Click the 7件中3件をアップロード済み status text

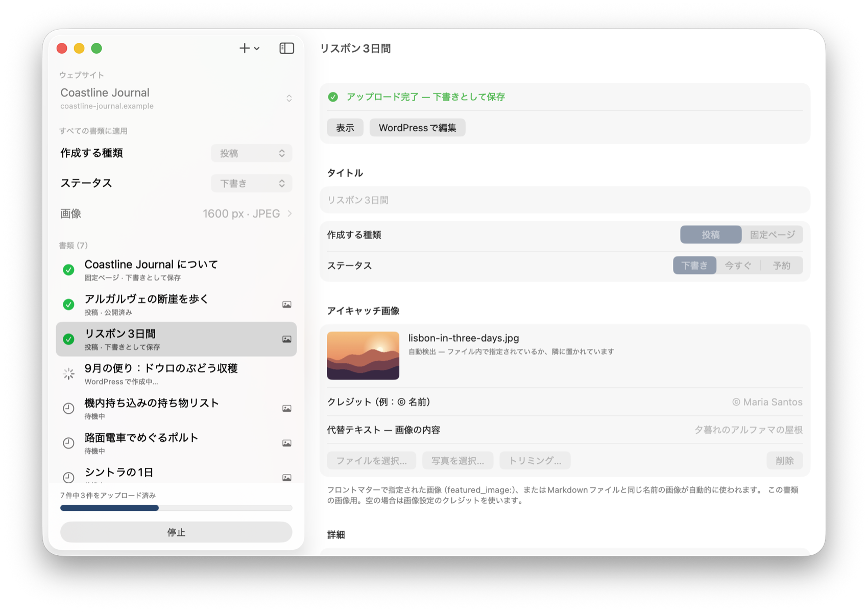coord(108,495)
